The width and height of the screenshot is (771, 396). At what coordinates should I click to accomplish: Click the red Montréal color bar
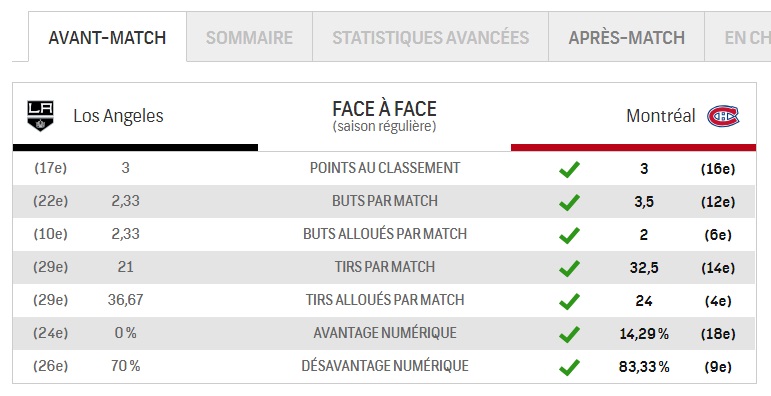(x=633, y=148)
